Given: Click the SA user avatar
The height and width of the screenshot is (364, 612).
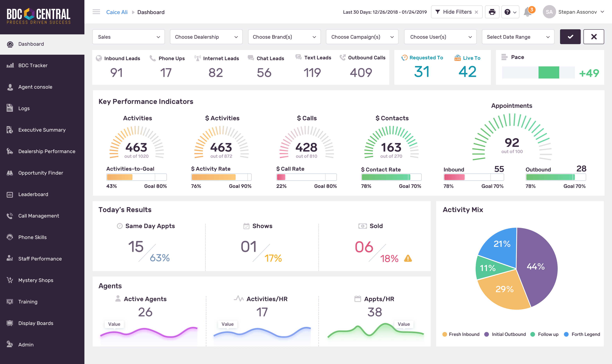Looking at the screenshot, I should click(549, 12).
